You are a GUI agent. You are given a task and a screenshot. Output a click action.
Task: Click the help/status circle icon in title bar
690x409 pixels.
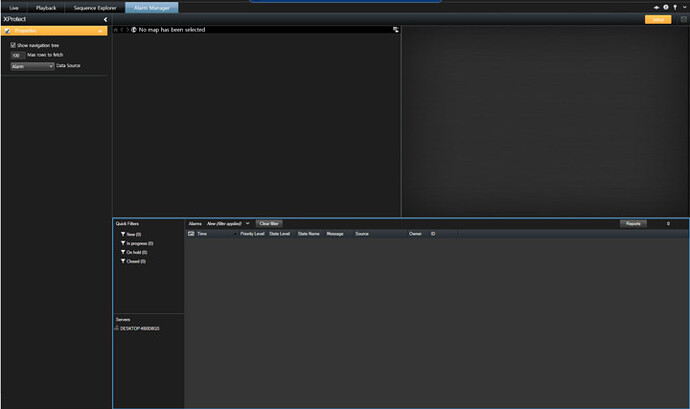(x=666, y=7)
